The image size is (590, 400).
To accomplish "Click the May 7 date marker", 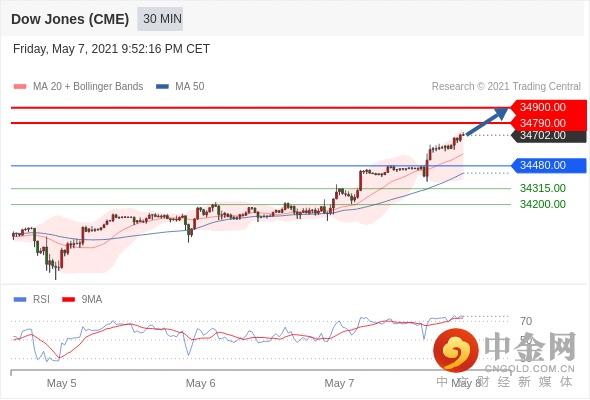I will 339,383.
